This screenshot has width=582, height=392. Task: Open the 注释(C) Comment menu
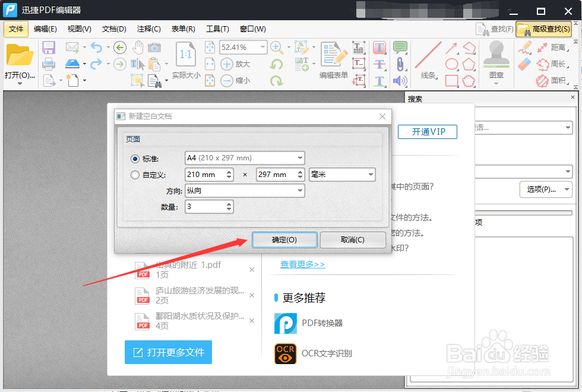coord(148,29)
